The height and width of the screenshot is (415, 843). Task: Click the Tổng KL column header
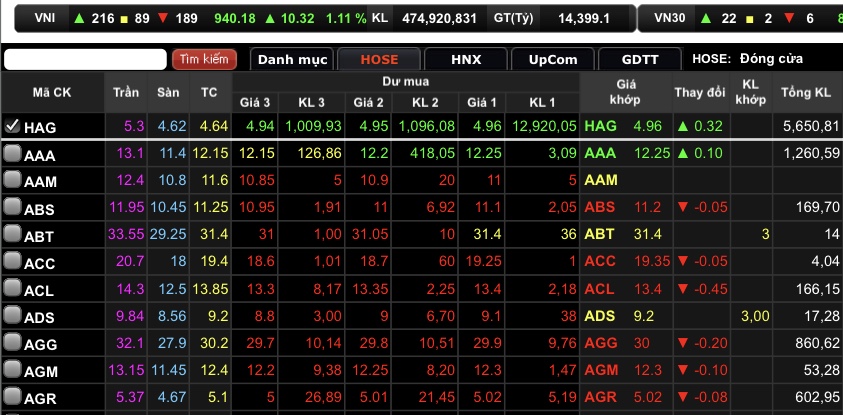click(806, 93)
